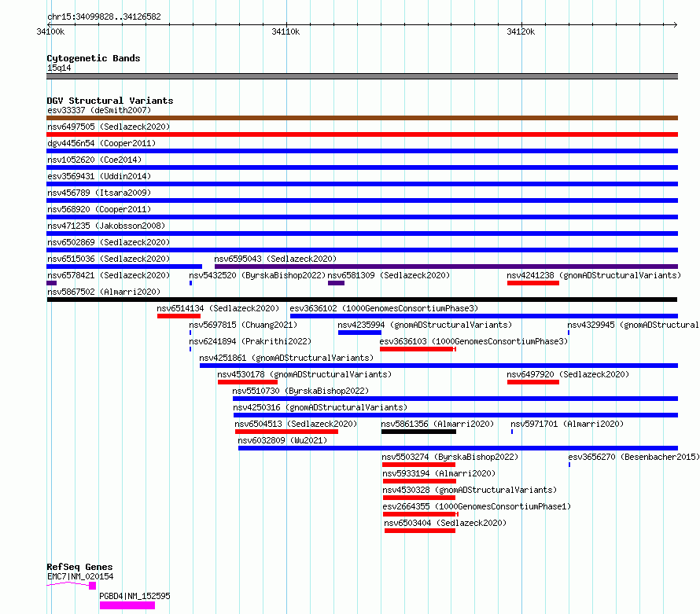Screen dimensions: 700x614
Task: Click the nsv6595043 purple variant bar
Action: (447, 267)
